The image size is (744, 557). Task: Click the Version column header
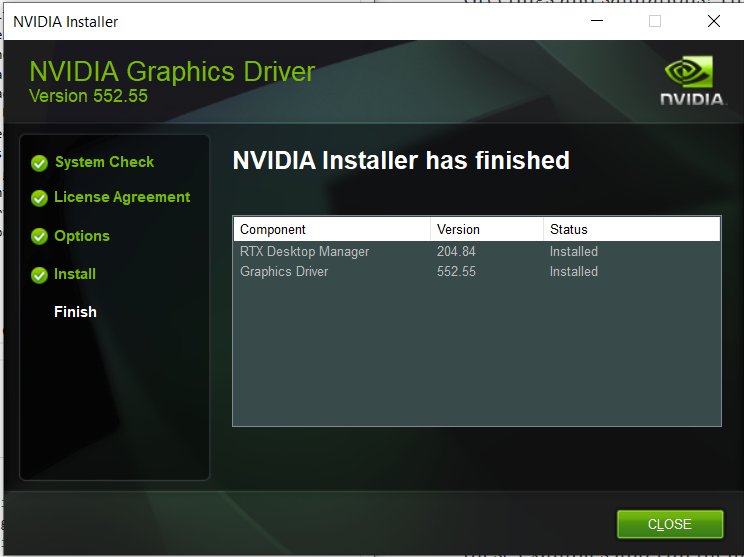pyautogui.click(x=487, y=229)
